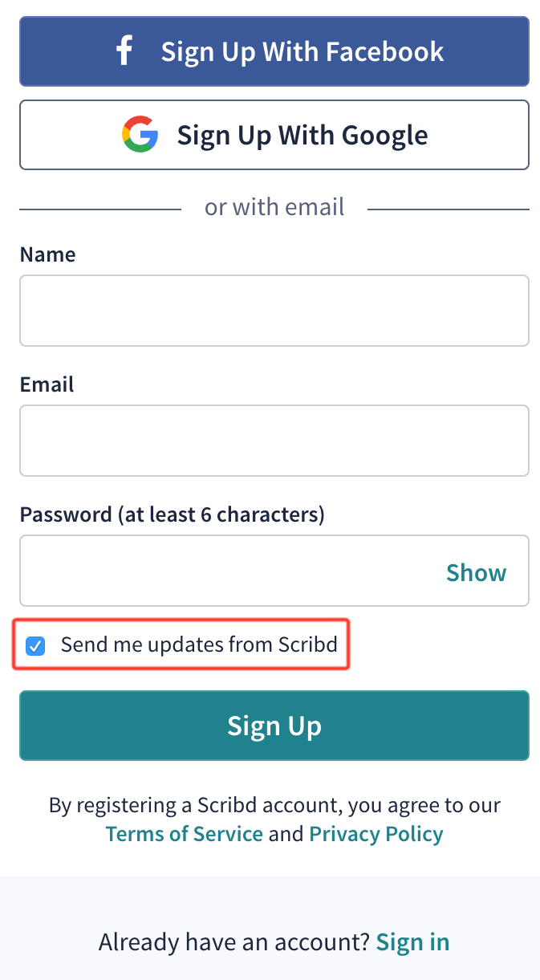Click the 'Email' field label
This screenshot has height=980, width=540.
click(47, 384)
